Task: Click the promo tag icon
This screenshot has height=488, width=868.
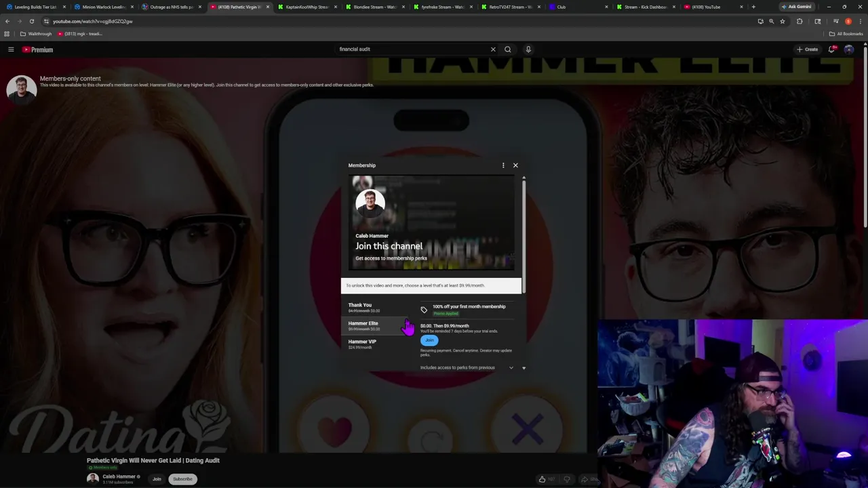Action: [424, 310]
